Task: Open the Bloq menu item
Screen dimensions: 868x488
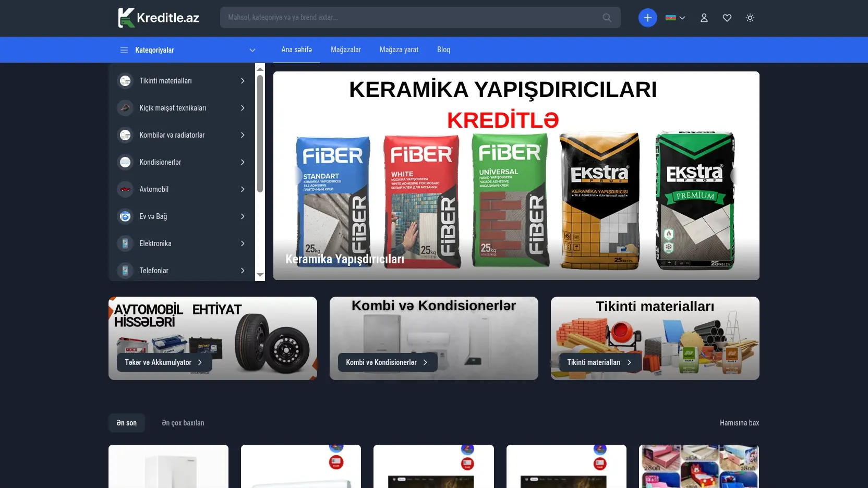Action: (x=443, y=50)
